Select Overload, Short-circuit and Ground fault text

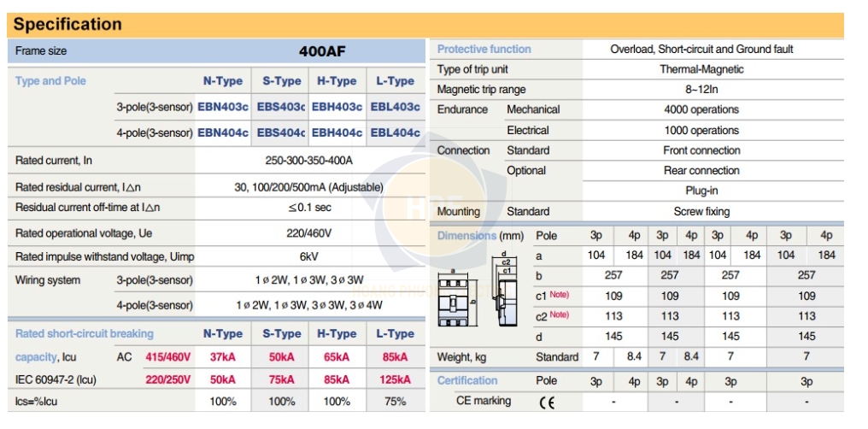(702, 50)
